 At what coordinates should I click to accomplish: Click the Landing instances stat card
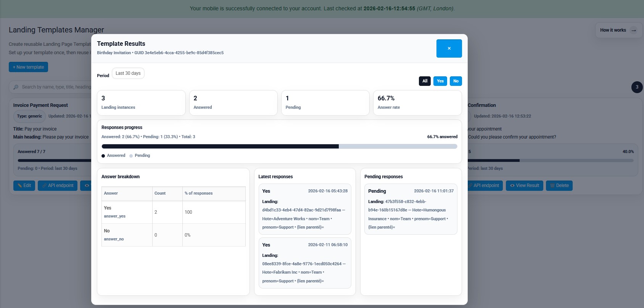[141, 103]
